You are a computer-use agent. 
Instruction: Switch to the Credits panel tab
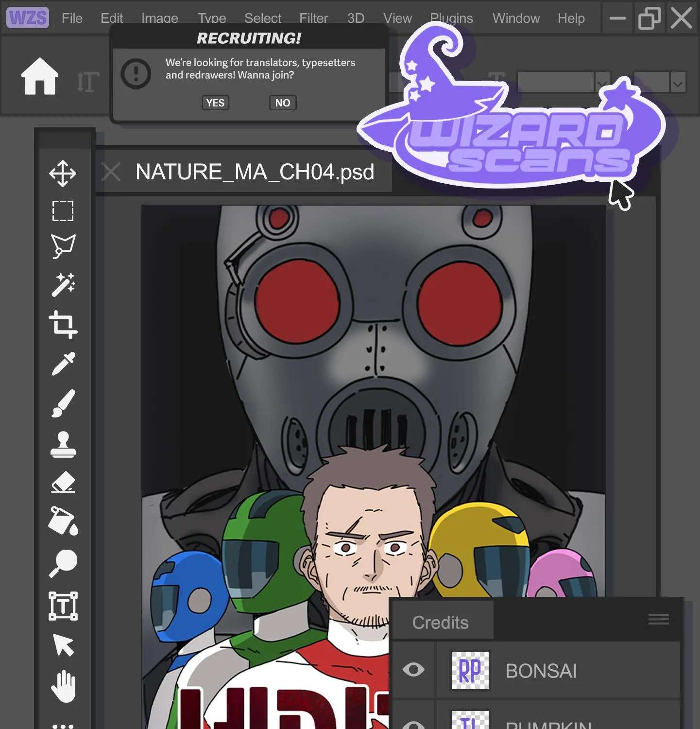(441, 623)
